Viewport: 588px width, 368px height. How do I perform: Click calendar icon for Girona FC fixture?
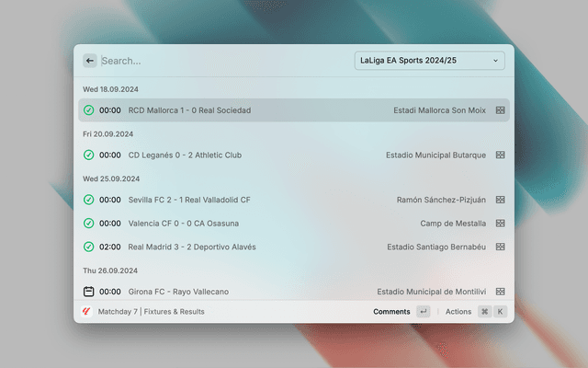tap(89, 292)
